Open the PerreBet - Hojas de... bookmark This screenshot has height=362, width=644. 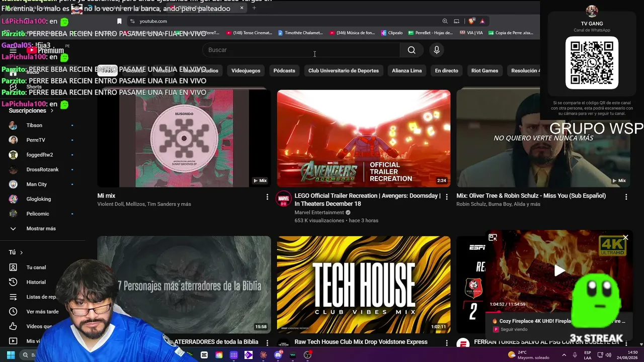pyautogui.click(x=430, y=33)
